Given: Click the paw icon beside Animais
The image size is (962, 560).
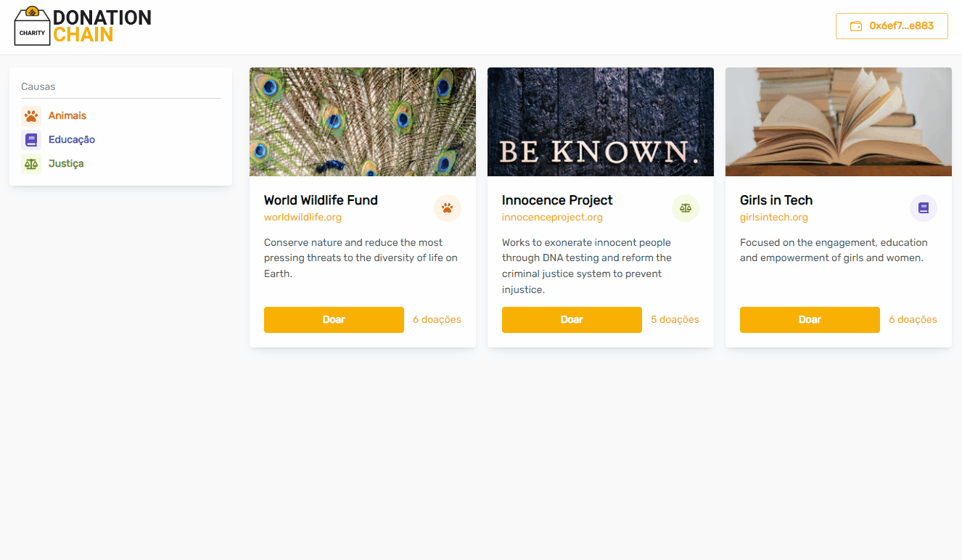Looking at the screenshot, I should (31, 116).
